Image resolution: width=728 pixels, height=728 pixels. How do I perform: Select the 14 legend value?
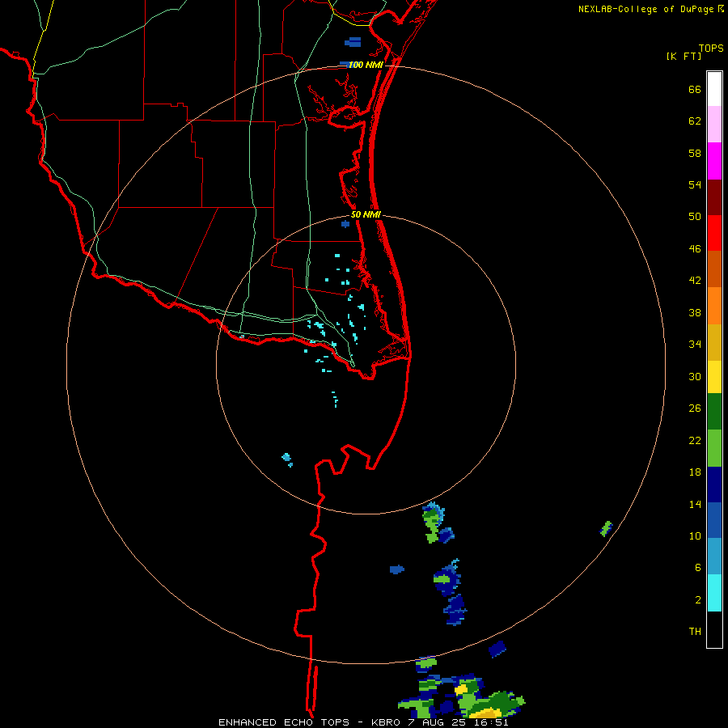(x=695, y=504)
